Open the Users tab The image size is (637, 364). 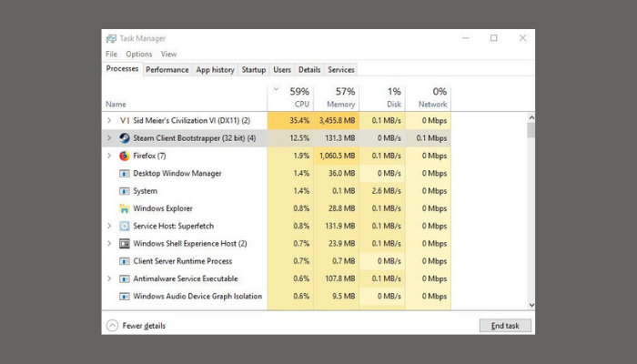282,70
